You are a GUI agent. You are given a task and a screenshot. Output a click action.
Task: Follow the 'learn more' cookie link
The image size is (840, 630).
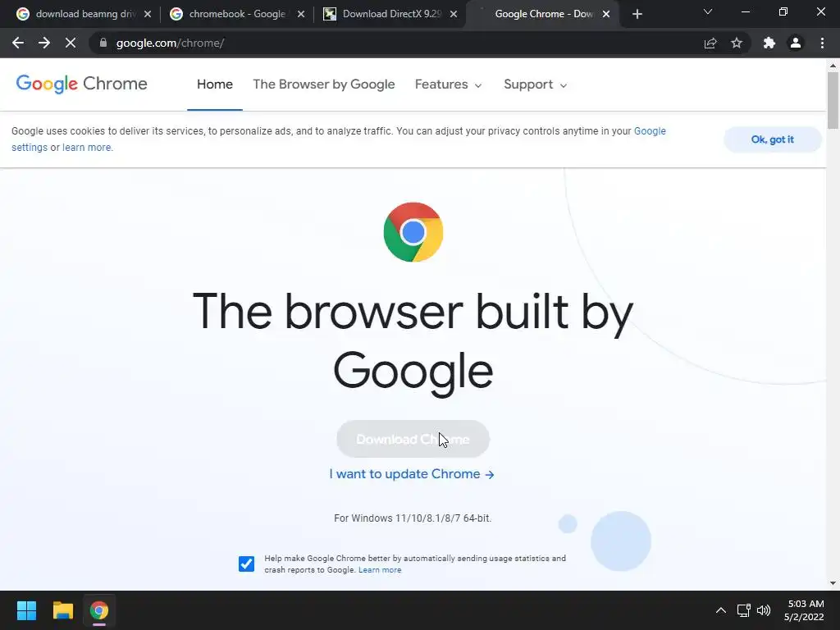[x=87, y=148]
